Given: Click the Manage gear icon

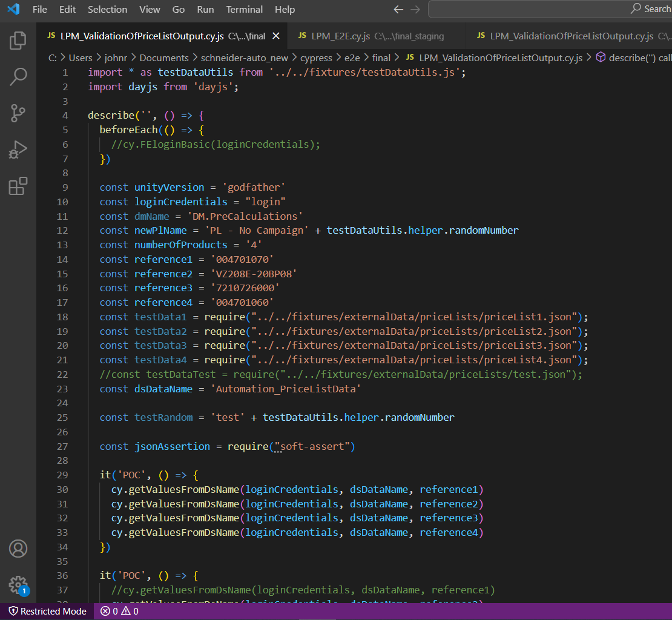Looking at the screenshot, I should pyautogui.click(x=18, y=585).
